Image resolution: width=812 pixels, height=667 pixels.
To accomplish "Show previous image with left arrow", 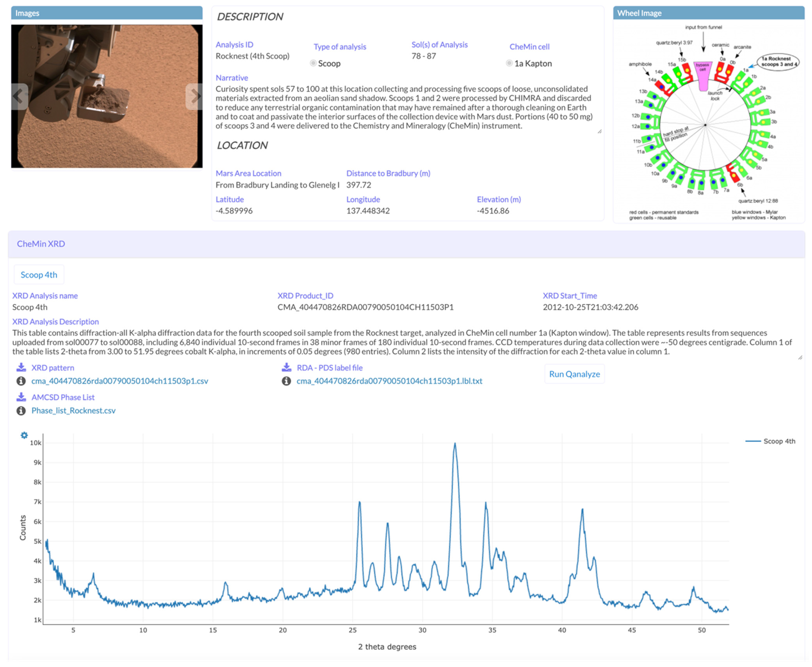I will click(x=19, y=96).
